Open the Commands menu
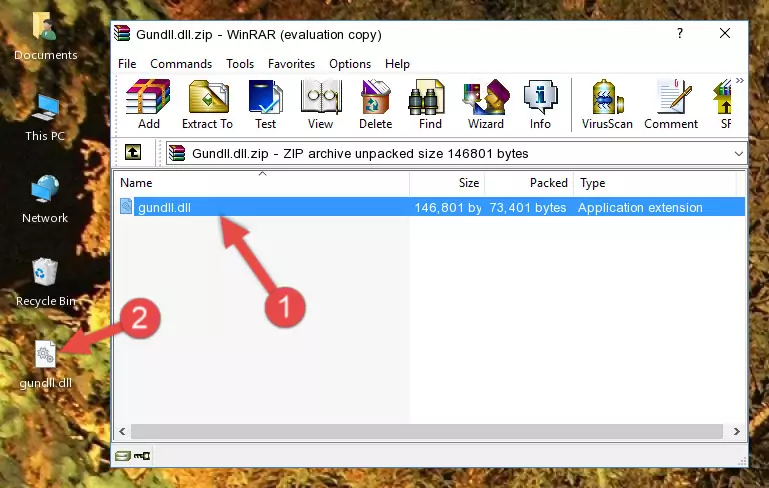Image resolution: width=769 pixels, height=488 pixels. tap(181, 64)
